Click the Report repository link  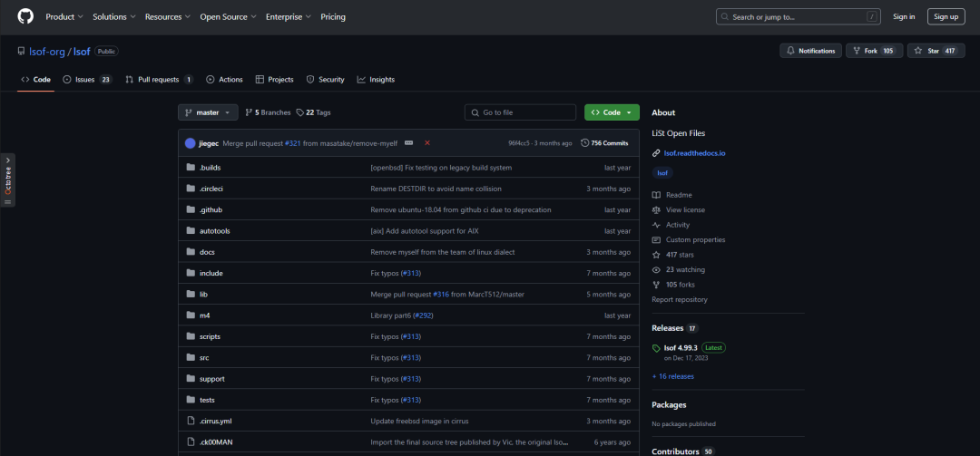(x=680, y=300)
